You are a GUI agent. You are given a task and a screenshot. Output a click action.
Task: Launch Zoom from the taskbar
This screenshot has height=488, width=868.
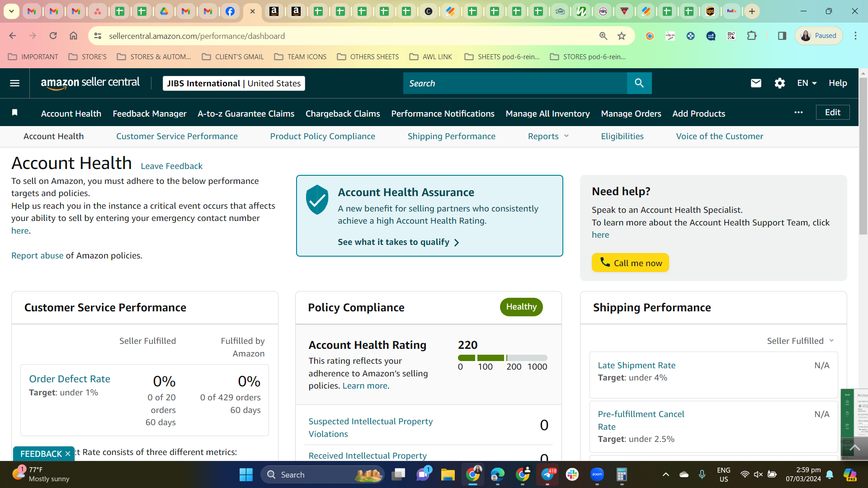pos(597,474)
